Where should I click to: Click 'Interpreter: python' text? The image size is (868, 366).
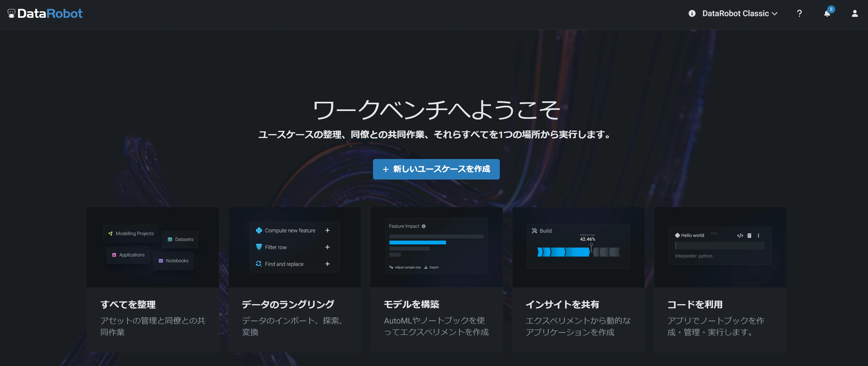pyautogui.click(x=693, y=256)
